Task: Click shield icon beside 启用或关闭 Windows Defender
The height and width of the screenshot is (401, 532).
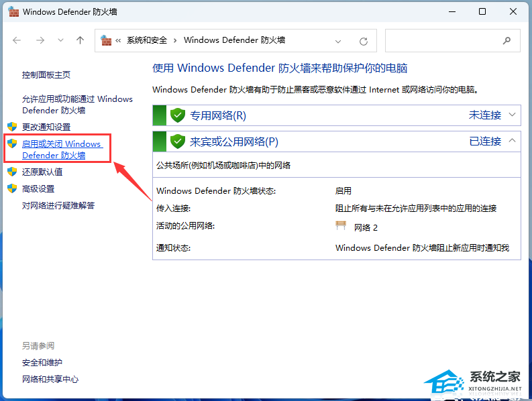Action: coord(12,144)
